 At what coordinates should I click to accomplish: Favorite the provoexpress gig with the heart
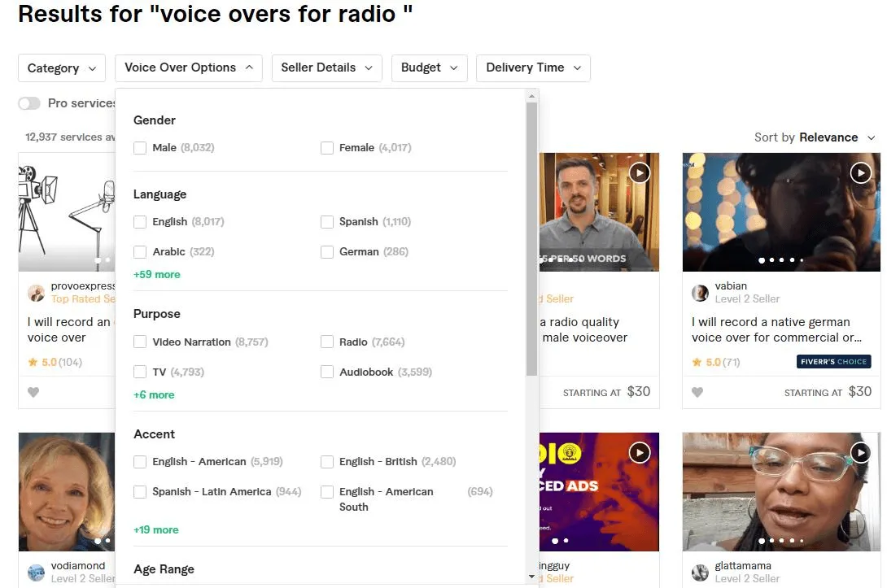coord(33,392)
